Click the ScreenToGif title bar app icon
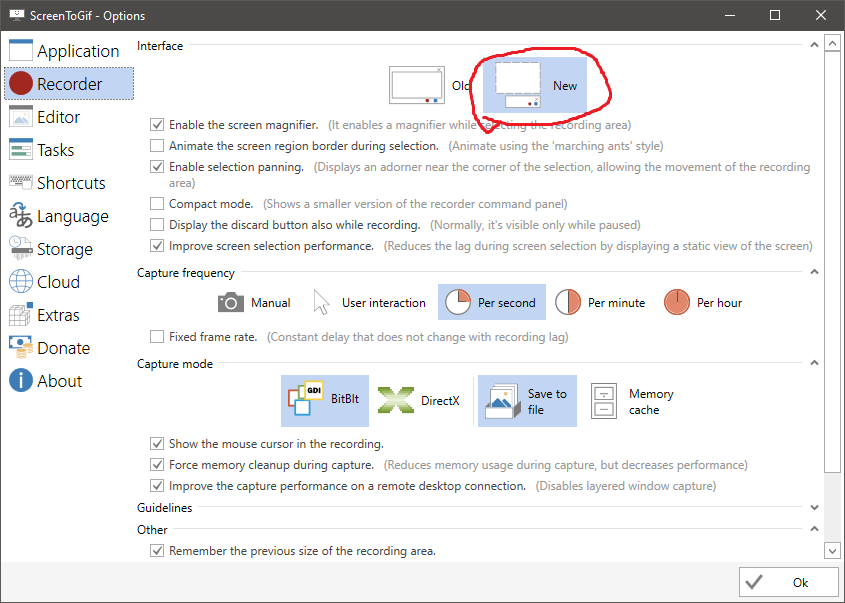The image size is (845, 603). pyautogui.click(x=17, y=15)
